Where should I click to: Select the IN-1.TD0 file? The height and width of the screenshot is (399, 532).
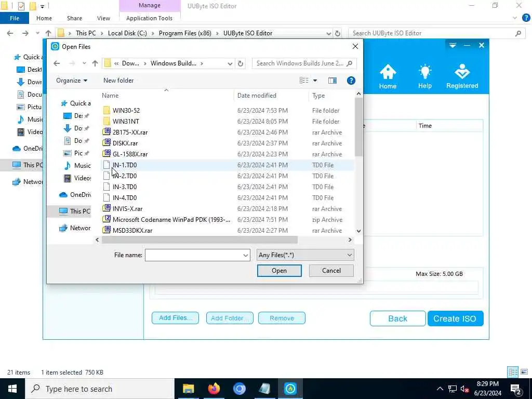tap(125, 165)
